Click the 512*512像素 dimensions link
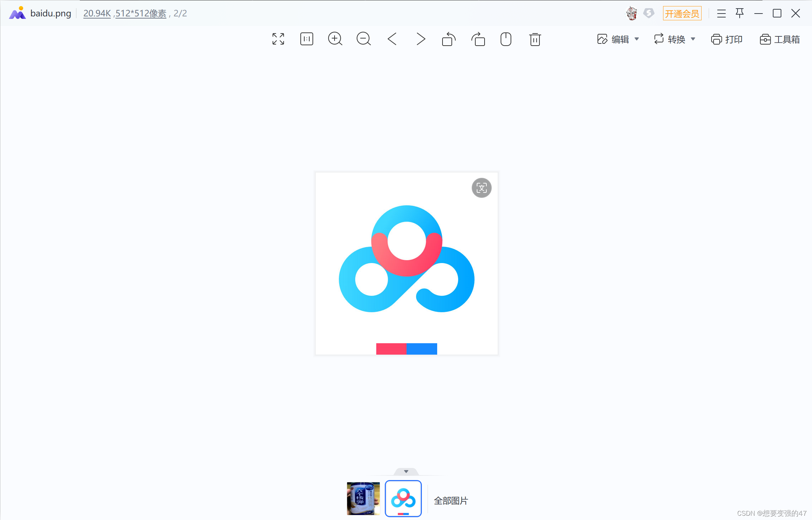812x520 pixels. click(141, 14)
